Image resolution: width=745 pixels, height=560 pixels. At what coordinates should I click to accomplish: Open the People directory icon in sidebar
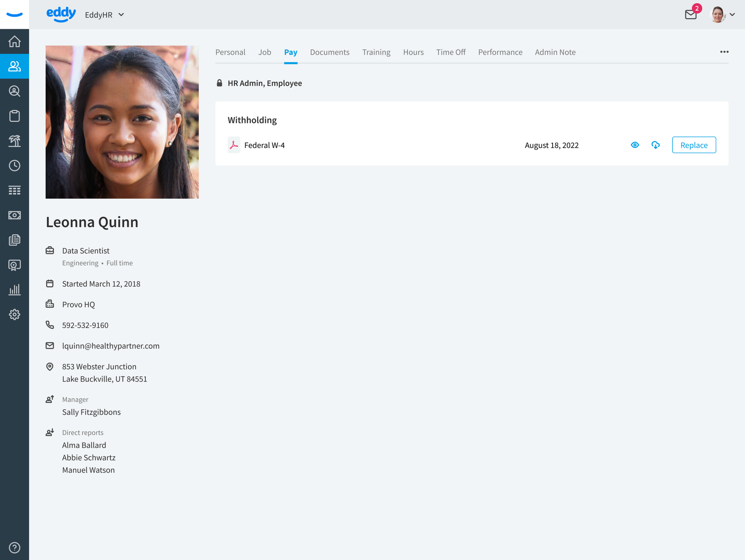point(15,66)
